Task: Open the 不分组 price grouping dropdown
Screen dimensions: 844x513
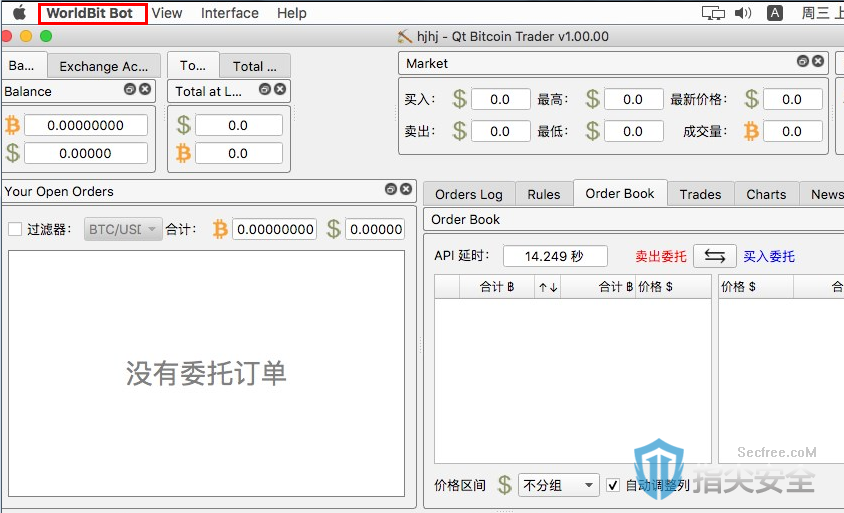Action: point(559,485)
